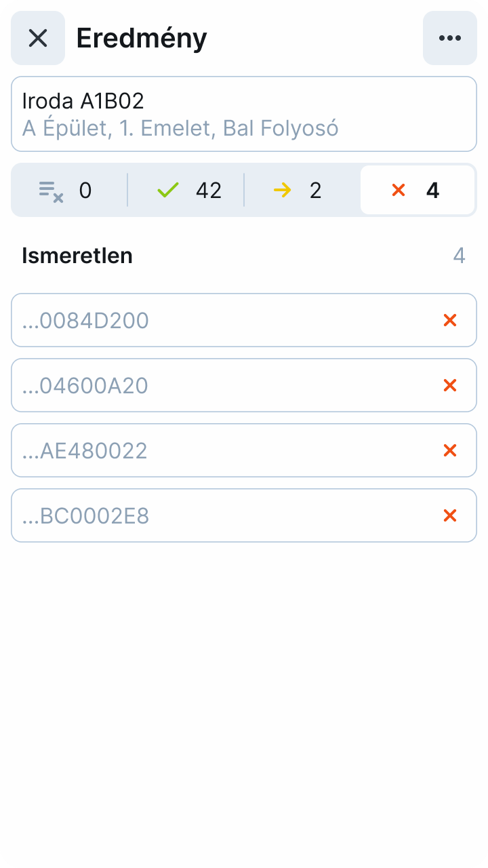Open list entry ...0084D200
This screenshot has width=488, height=868.
click(217, 320)
